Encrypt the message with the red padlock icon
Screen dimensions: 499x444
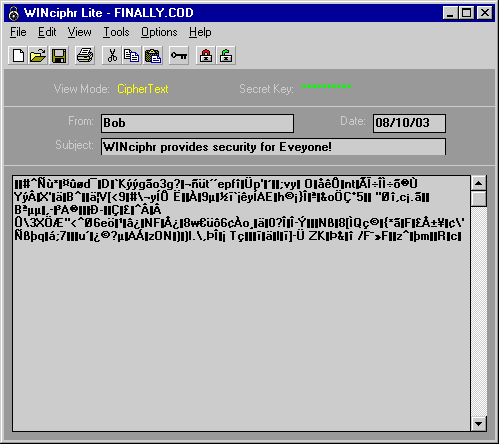(x=206, y=56)
